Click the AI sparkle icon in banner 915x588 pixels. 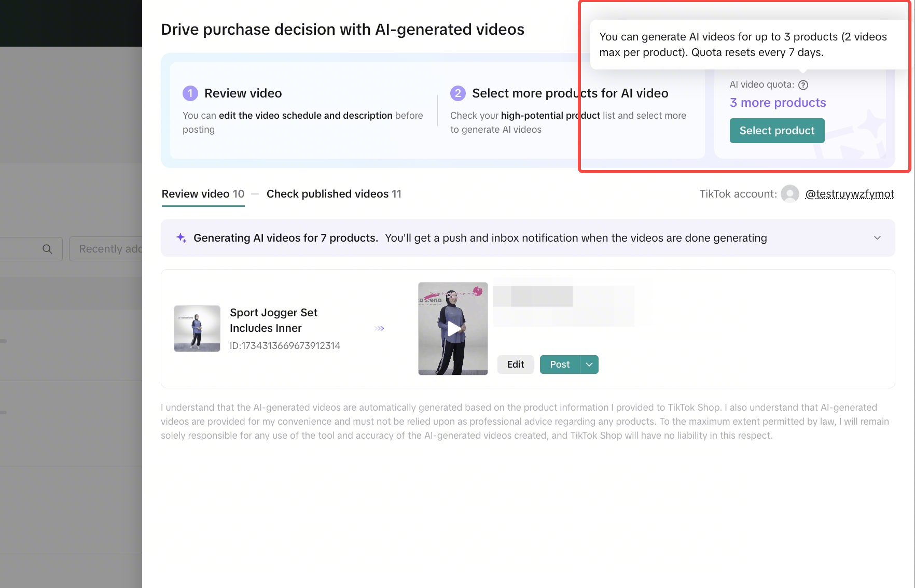pyautogui.click(x=181, y=238)
